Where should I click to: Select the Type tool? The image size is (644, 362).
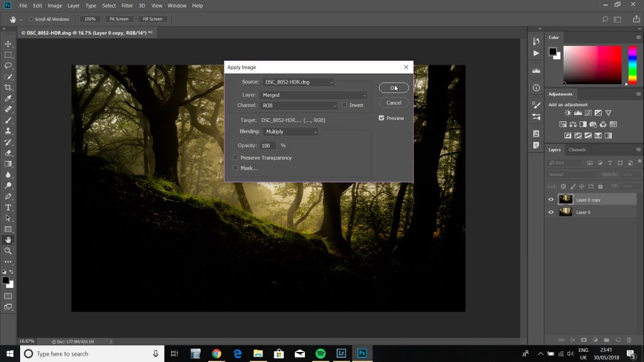coord(8,207)
